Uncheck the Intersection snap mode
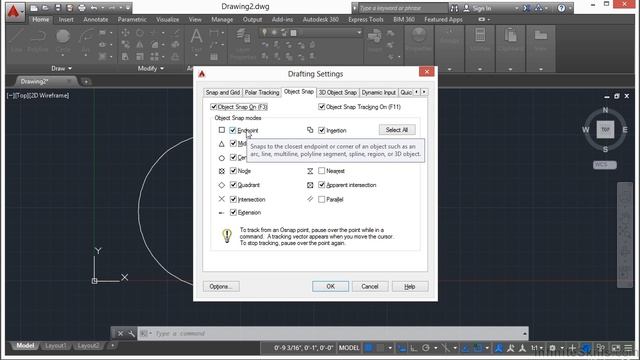 [x=233, y=199]
